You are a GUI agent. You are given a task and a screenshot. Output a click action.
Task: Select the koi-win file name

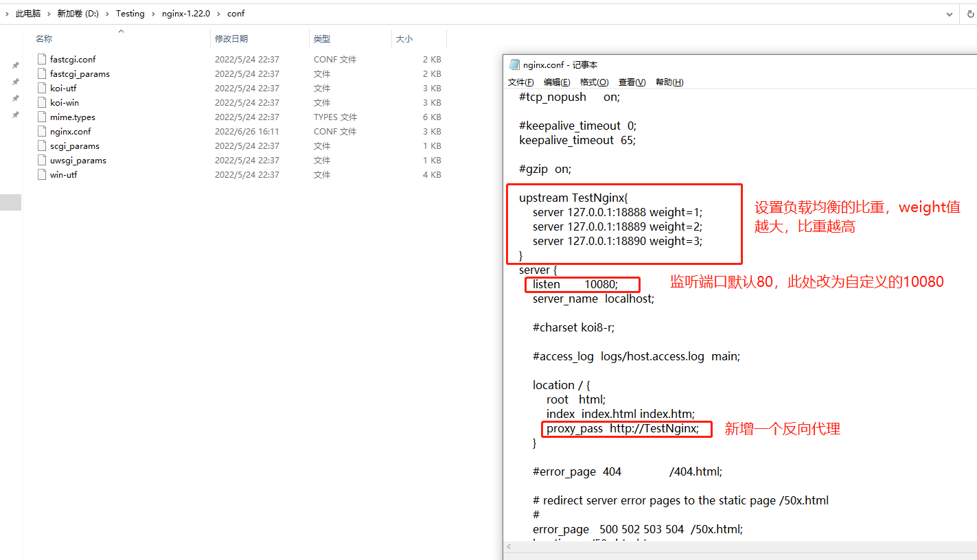65,103
